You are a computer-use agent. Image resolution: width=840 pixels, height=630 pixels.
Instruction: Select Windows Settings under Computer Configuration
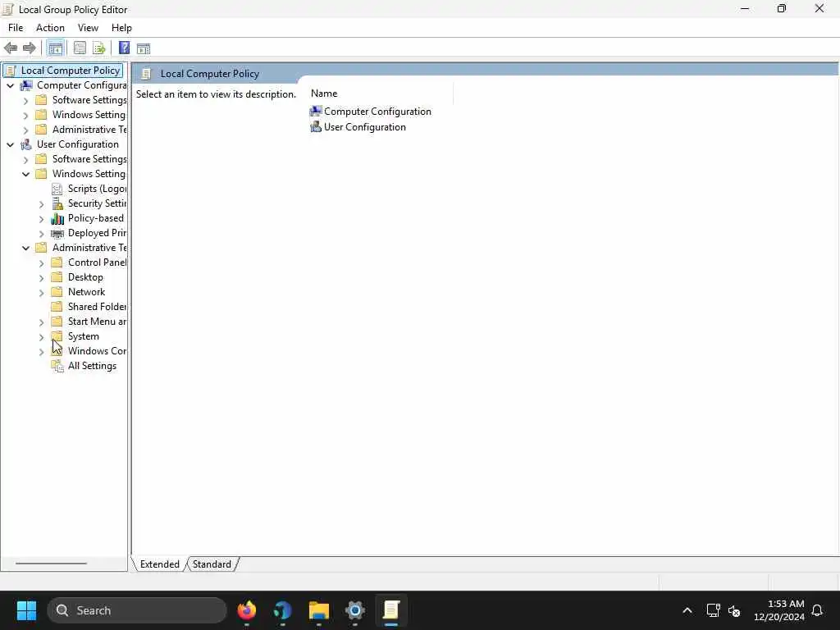click(x=89, y=115)
